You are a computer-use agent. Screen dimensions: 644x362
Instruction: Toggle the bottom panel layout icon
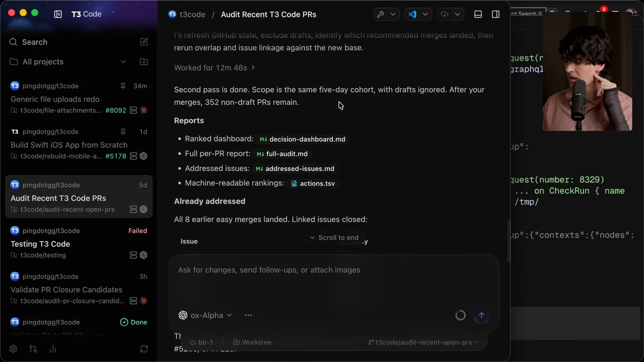pos(478,14)
